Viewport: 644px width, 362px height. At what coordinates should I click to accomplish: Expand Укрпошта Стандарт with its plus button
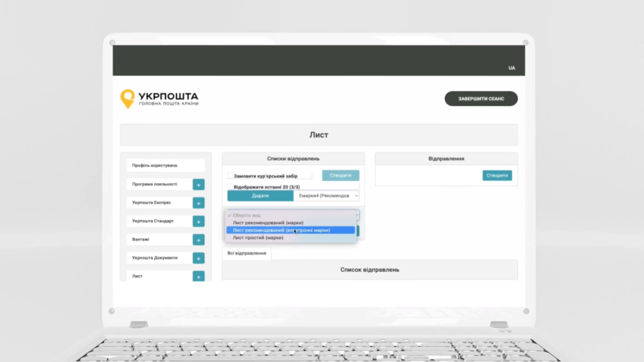point(199,222)
